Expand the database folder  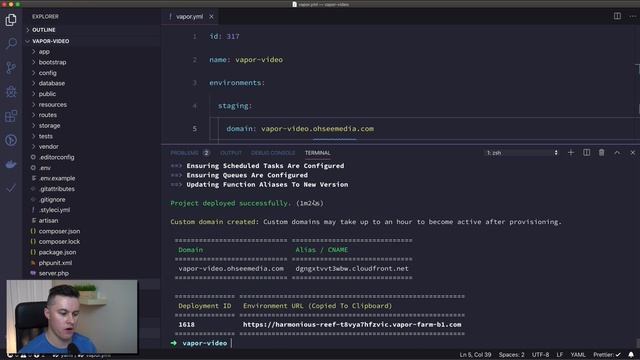point(51,83)
